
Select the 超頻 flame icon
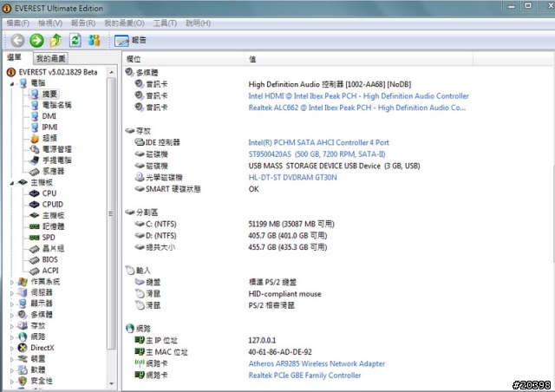[x=35, y=138]
